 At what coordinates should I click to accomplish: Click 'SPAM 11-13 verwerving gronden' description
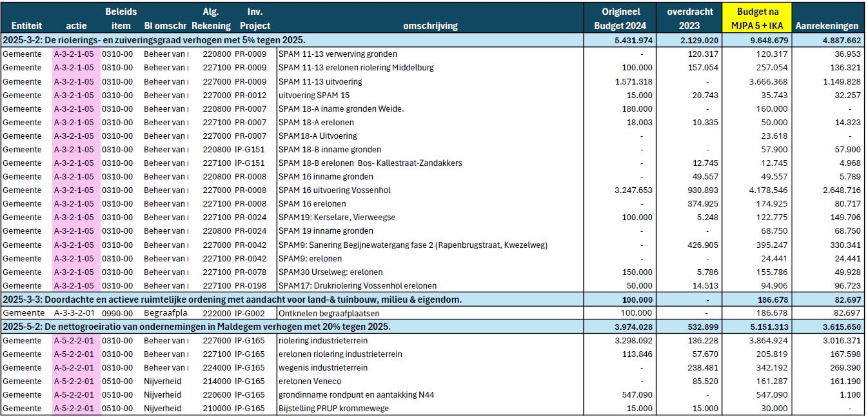[338, 54]
